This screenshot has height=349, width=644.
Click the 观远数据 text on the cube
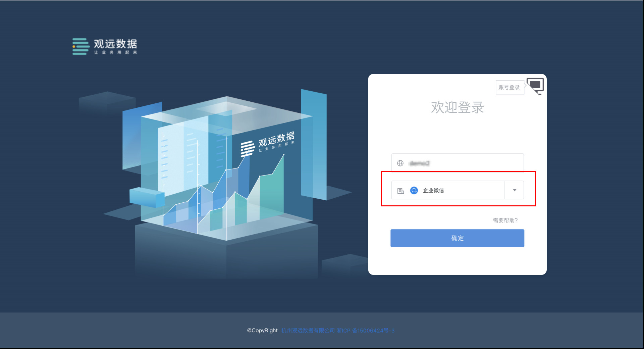(276, 139)
